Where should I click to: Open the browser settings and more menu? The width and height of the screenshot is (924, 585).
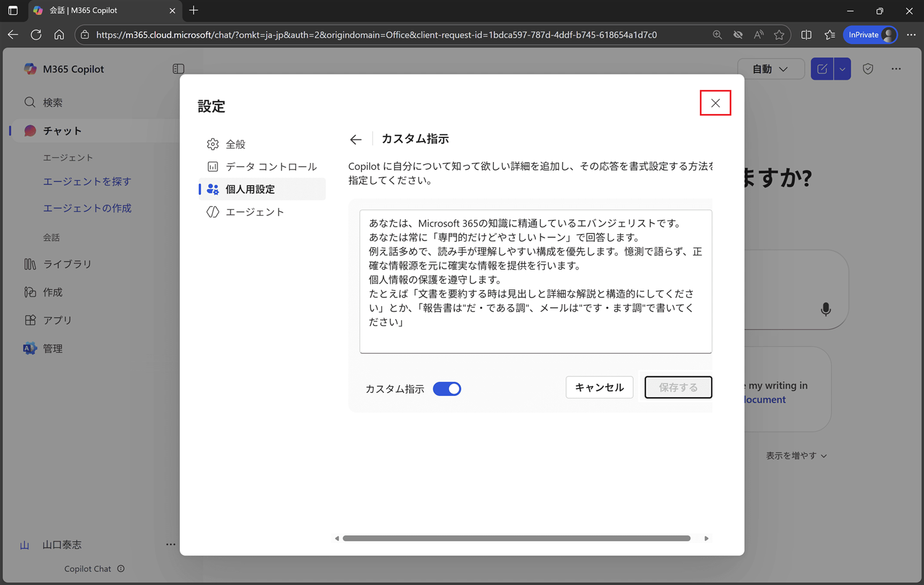point(911,35)
